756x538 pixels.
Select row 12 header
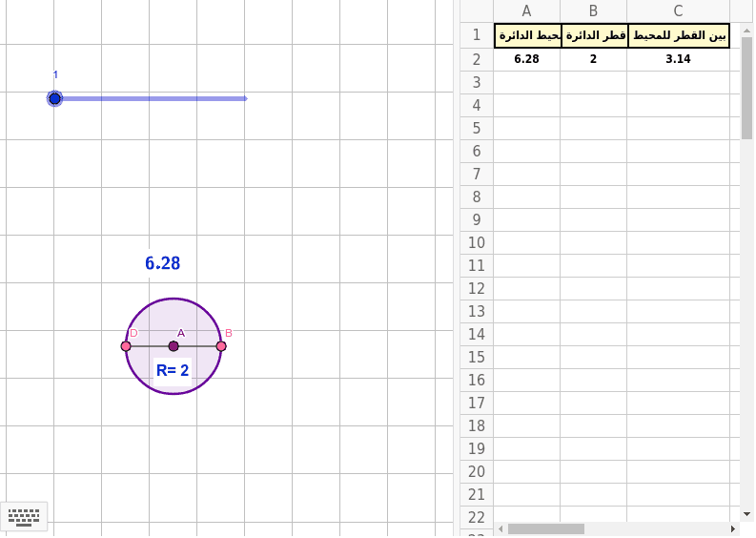pyautogui.click(x=477, y=288)
